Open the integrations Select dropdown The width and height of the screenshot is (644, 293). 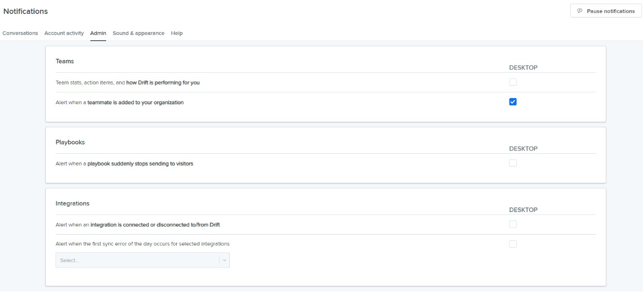(142, 260)
